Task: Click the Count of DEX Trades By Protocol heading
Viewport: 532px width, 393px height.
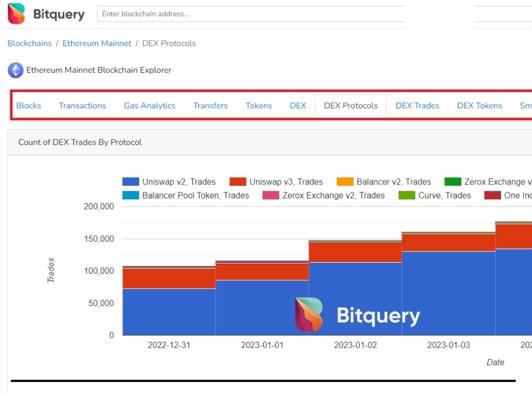Action: click(x=80, y=142)
